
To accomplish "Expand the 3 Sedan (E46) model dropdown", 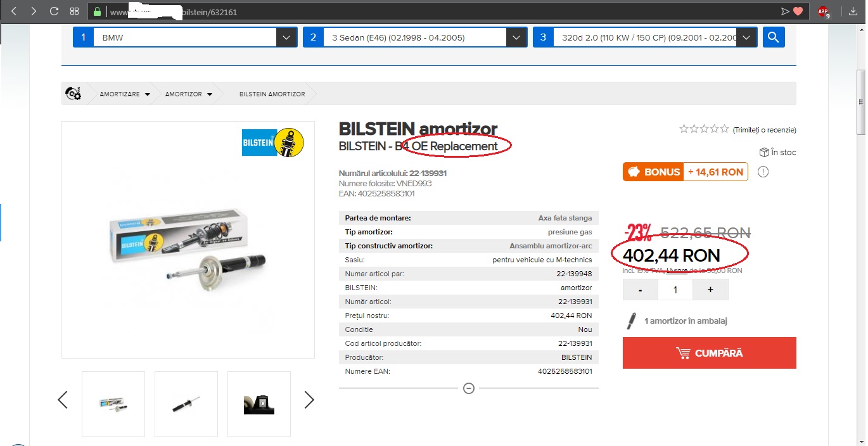I will pos(415,37).
